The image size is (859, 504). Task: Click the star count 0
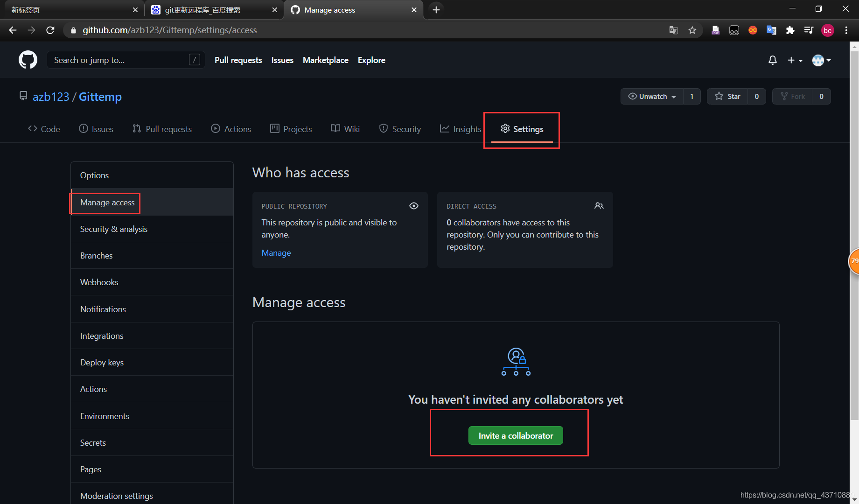coord(757,97)
